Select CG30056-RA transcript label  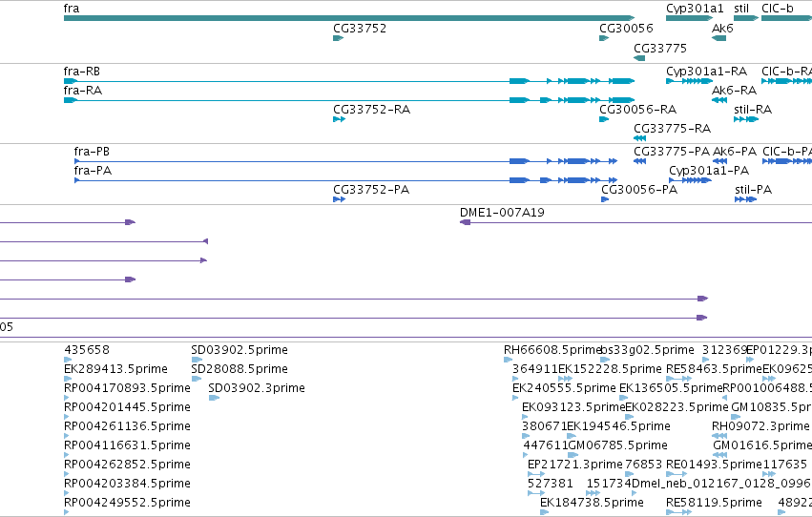638,110
